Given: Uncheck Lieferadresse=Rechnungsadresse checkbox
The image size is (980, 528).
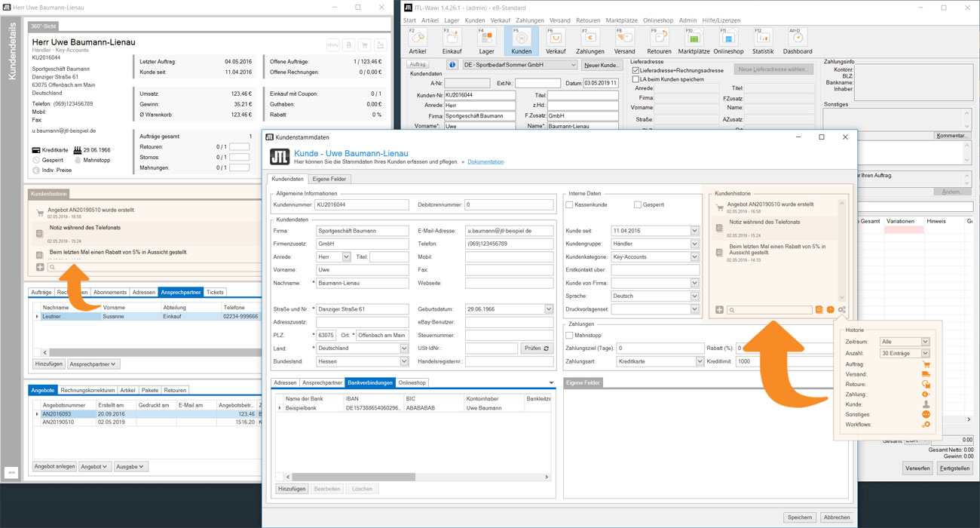Looking at the screenshot, I should (x=635, y=70).
